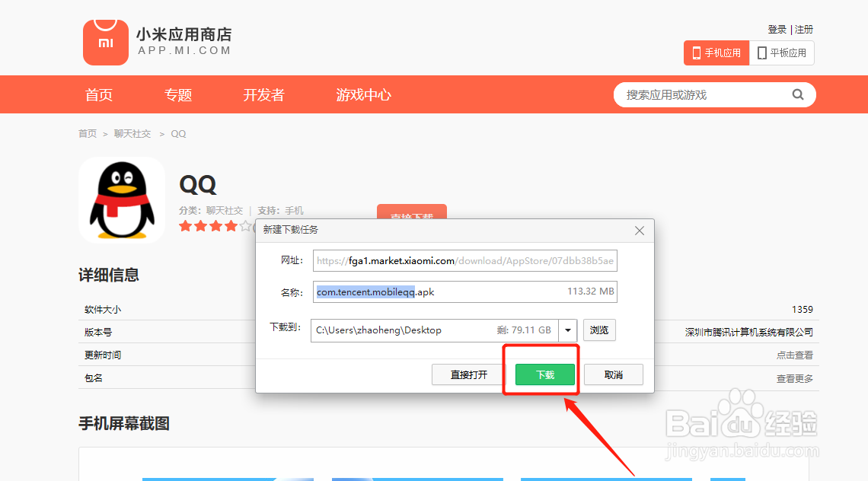Screen dimensions: 868x481
Task: Click the 113.32 MB file size text
Action: tap(591, 291)
